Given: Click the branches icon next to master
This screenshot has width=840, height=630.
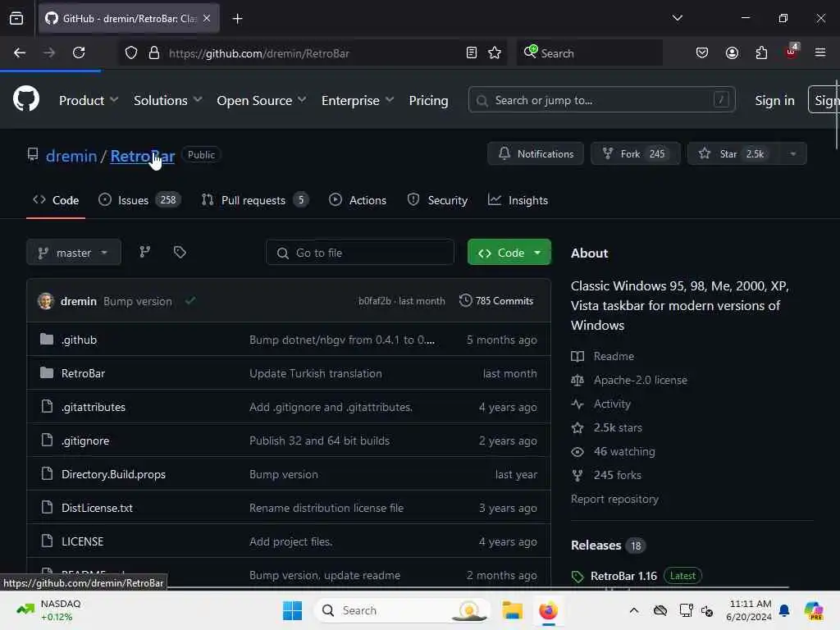Looking at the screenshot, I should (x=144, y=253).
